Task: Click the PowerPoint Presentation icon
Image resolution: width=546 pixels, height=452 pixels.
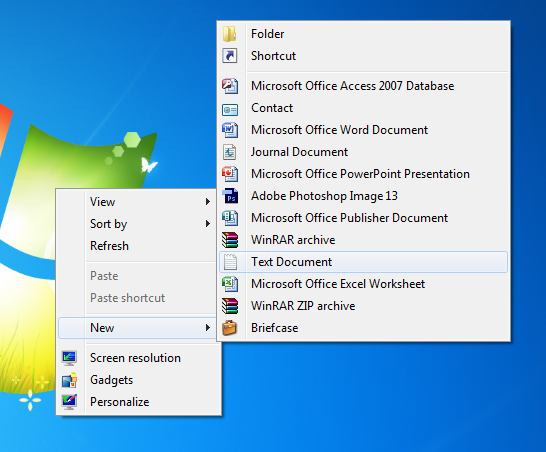Action: tap(230, 174)
